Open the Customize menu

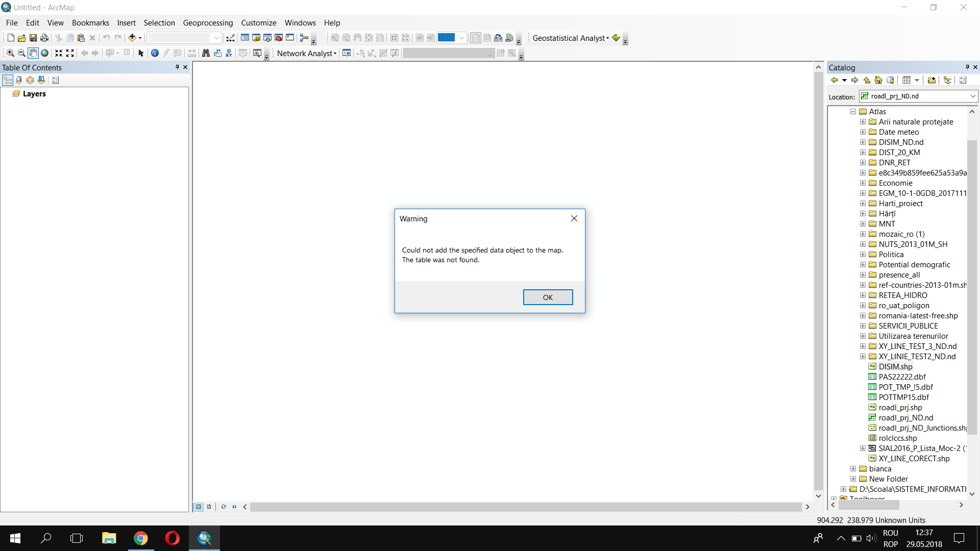pos(258,23)
